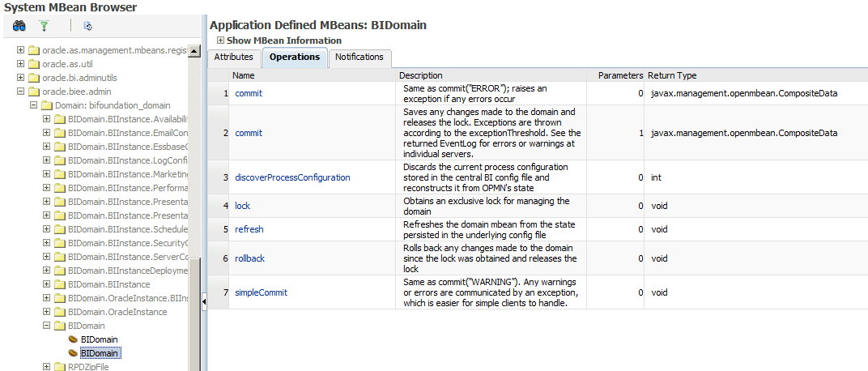Open the lock operation
The image size is (868, 371).
(242, 206)
